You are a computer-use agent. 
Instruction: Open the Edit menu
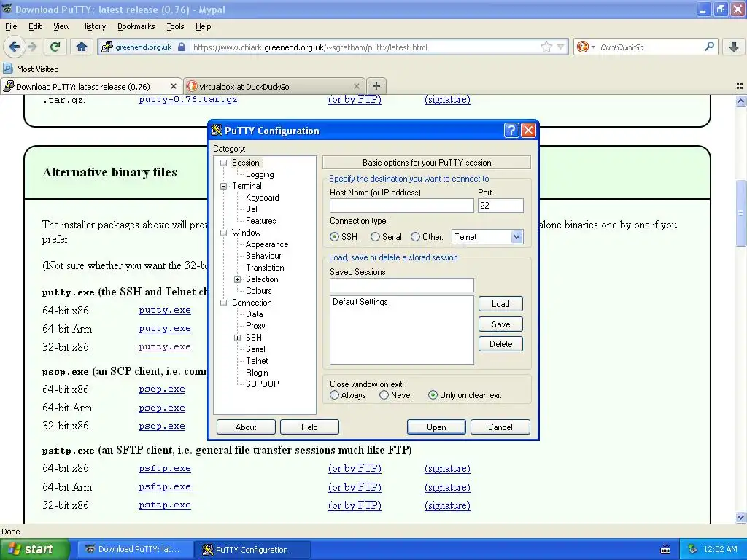[x=35, y=26]
